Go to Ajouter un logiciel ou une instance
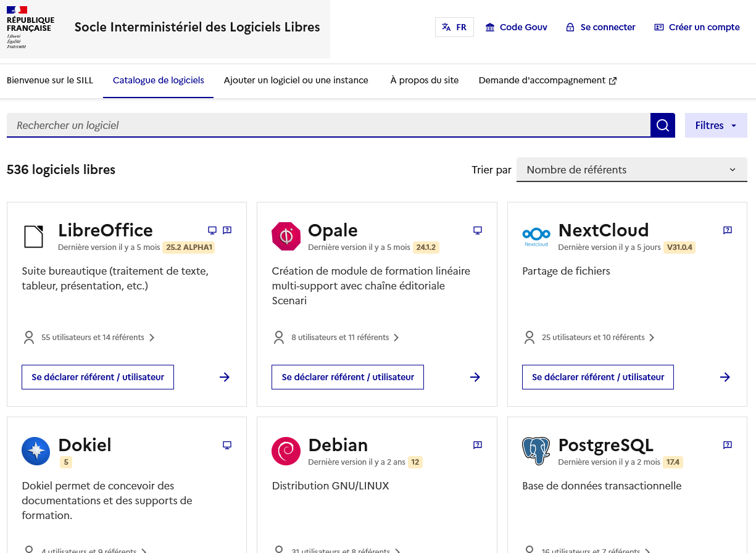 tap(296, 80)
